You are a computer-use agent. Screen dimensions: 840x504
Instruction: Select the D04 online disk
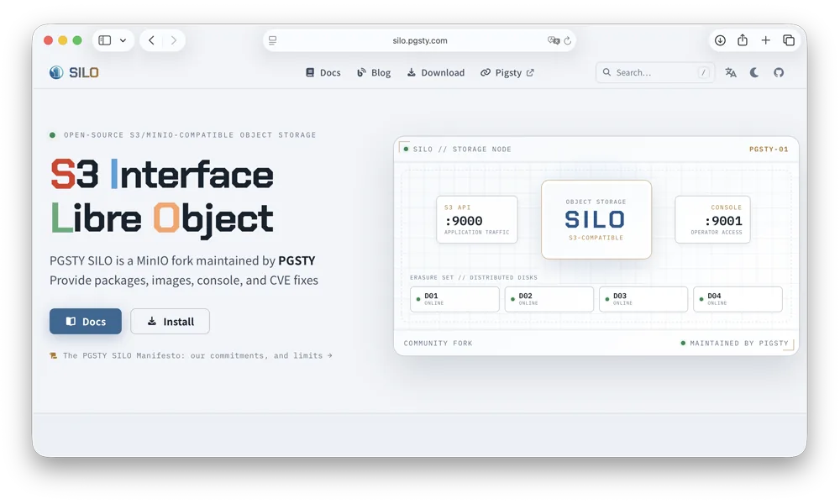coord(738,299)
